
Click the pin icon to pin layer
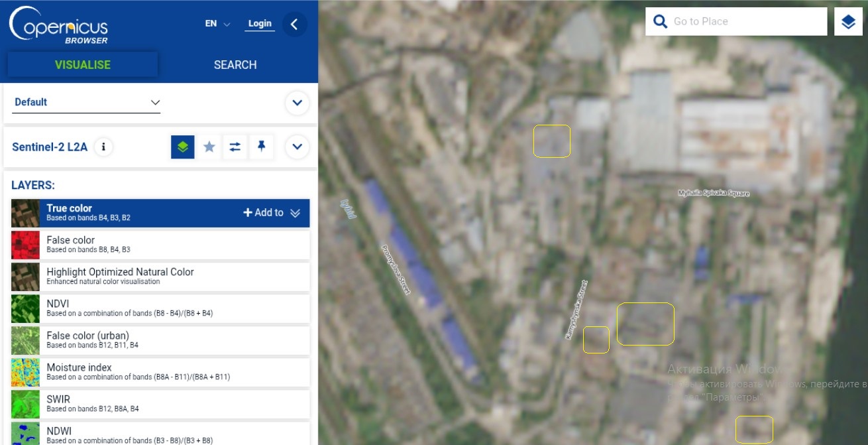coord(261,147)
